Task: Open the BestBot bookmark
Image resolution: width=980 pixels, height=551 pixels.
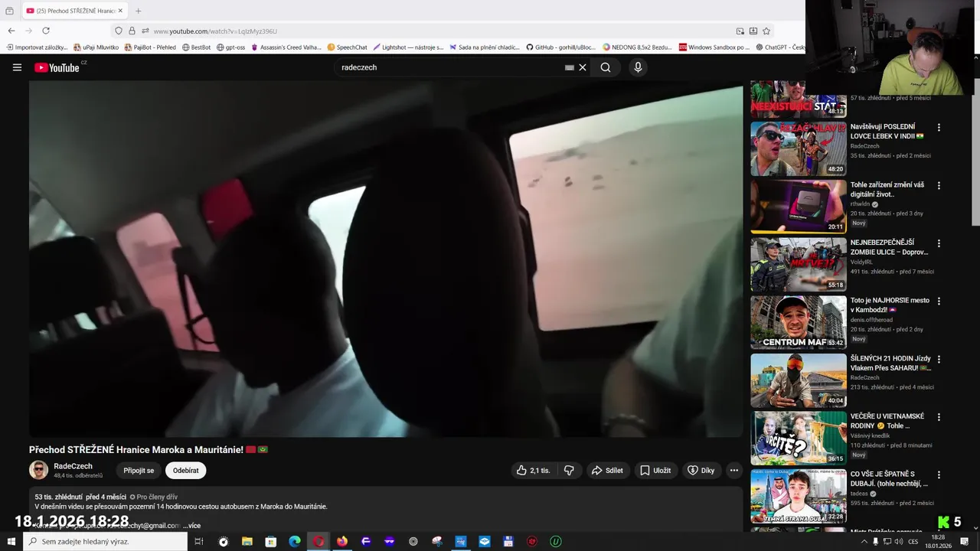Action: tap(196, 47)
